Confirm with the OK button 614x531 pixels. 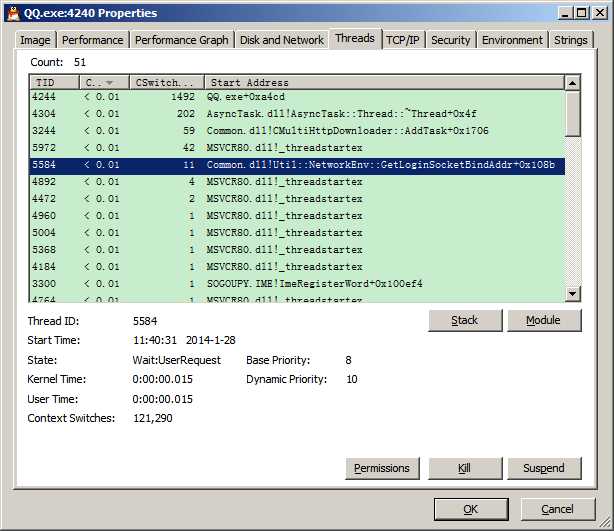point(471,509)
